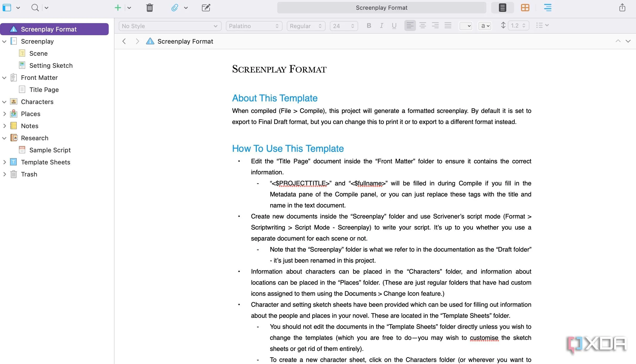This screenshot has width=636, height=364.
Task: Switch to outliner view mode
Action: (x=548, y=8)
